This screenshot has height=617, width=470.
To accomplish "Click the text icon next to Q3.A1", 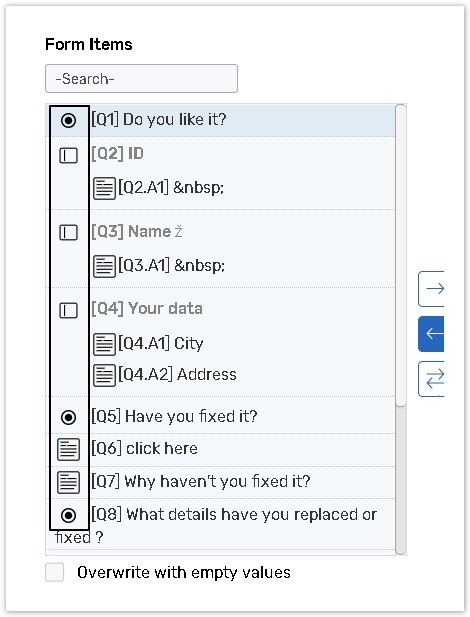I will click(104, 266).
